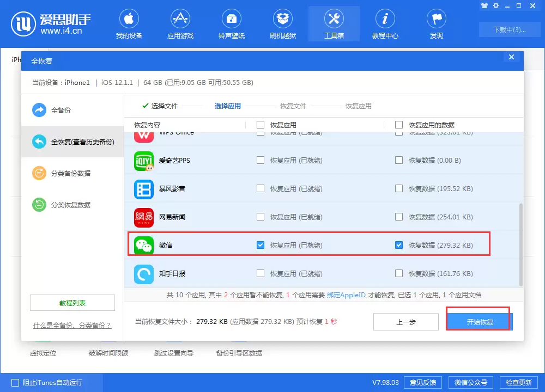Check 恢复应用 for 知乎日报
Viewport: 545px width, 392px height.
[x=261, y=273]
